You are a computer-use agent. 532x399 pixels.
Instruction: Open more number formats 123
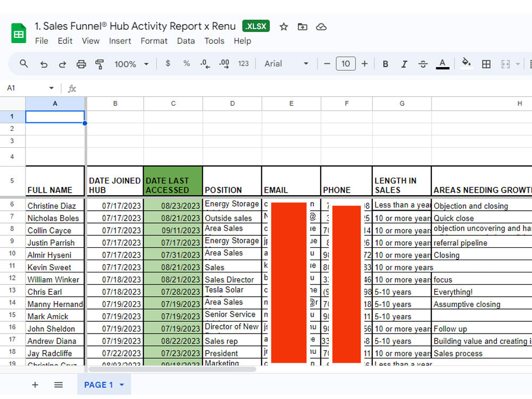point(243,63)
